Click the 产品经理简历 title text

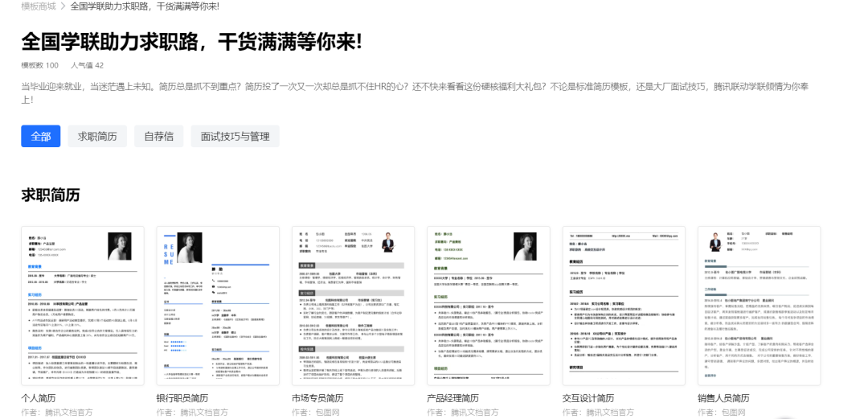pyautogui.click(x=452, y=398)
